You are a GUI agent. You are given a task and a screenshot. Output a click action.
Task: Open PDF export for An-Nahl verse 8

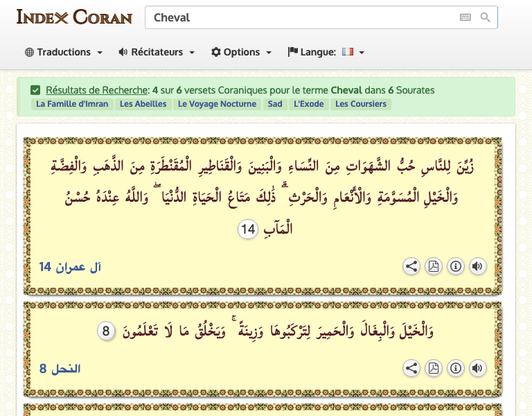coord(433,368)
